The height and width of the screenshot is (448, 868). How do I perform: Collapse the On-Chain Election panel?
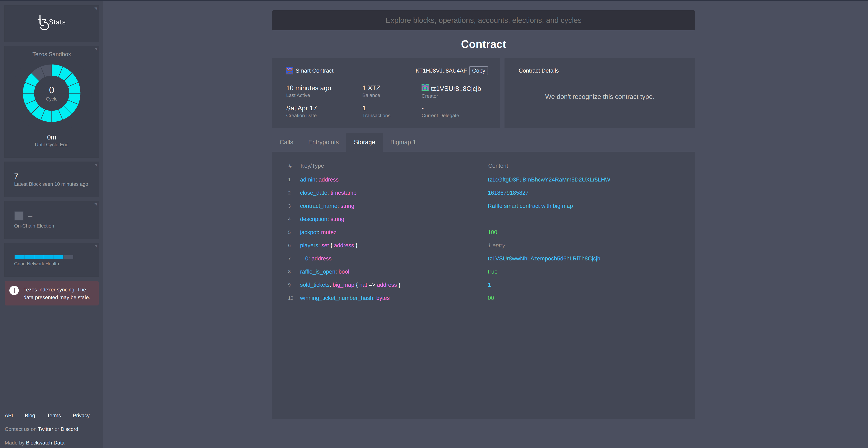point(96,204)
